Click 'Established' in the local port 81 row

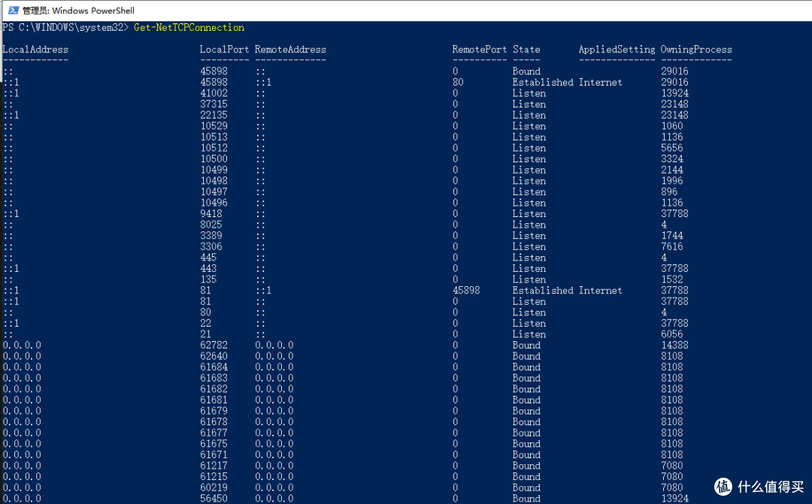coord(543,290)
